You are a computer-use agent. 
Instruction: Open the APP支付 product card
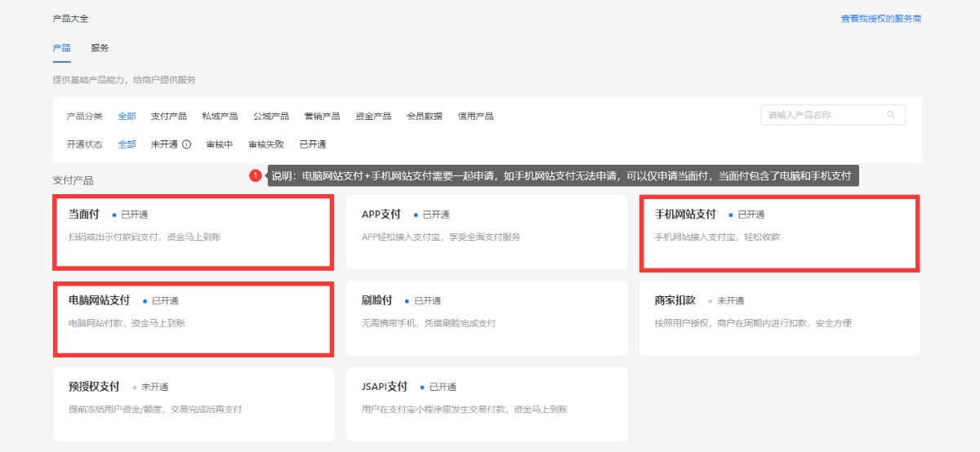487,232
